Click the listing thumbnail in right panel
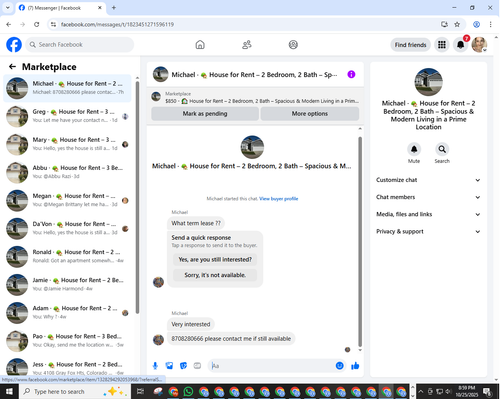 (x=428, y=82)
